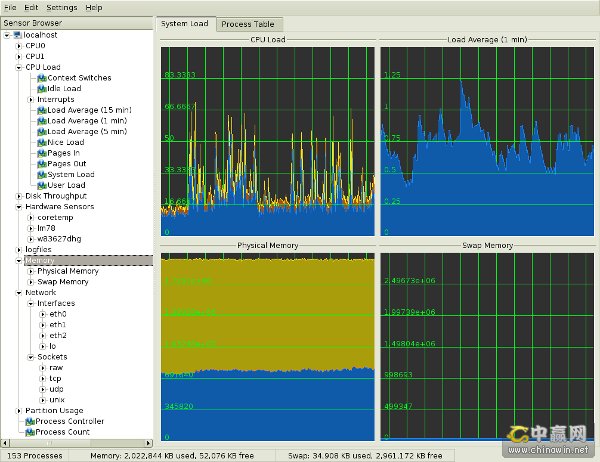
Task: Click the Idle Load sensor icon
Action: (x=42, y=89)
